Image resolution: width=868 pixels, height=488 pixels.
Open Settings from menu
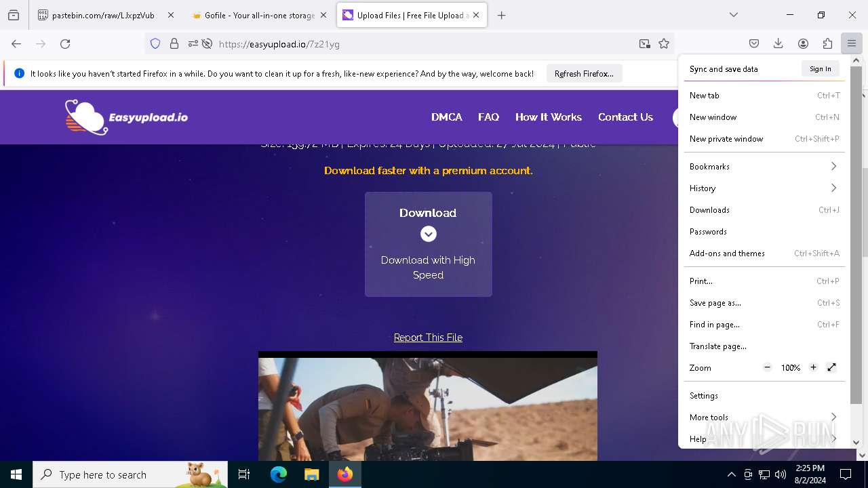(764, 395)
